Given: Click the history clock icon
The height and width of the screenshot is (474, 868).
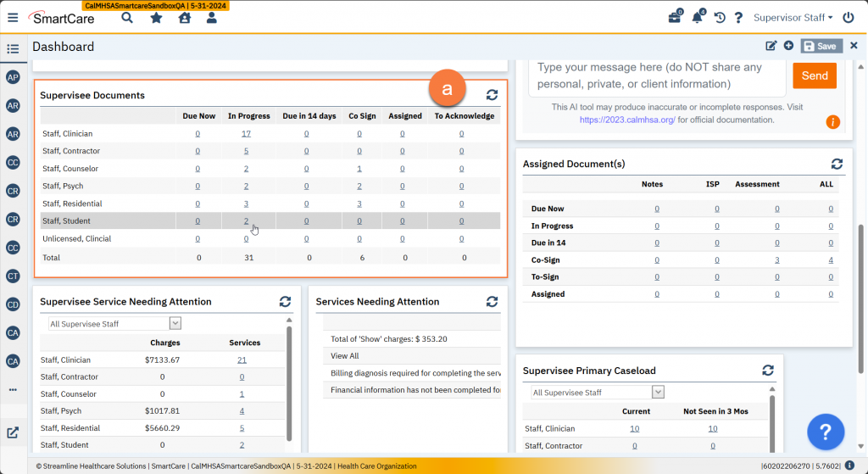Looking at the screenshot, I should pyautogui.click(x=720, y=17).
